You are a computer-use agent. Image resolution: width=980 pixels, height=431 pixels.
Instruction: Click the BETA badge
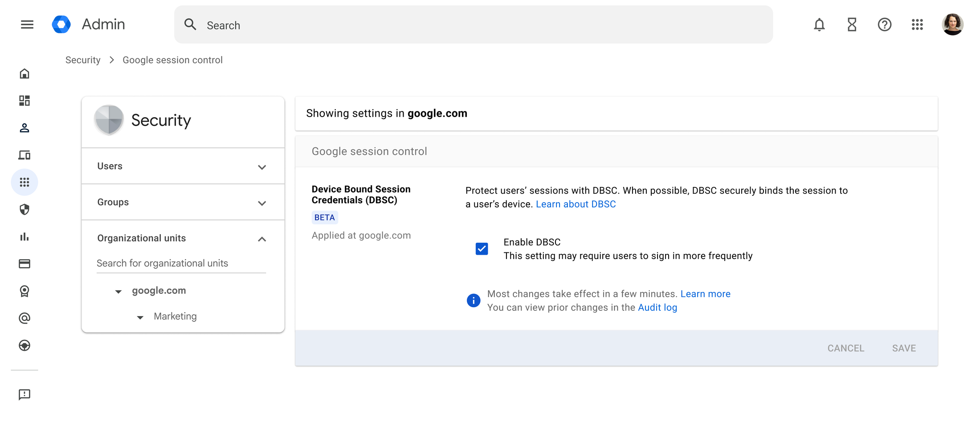(x=324, y=217)
